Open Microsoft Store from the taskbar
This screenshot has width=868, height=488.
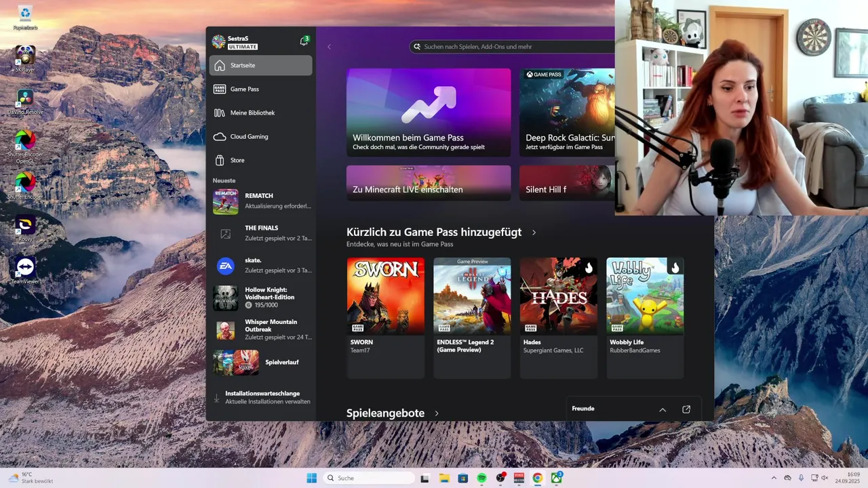[x=463, y=478]
